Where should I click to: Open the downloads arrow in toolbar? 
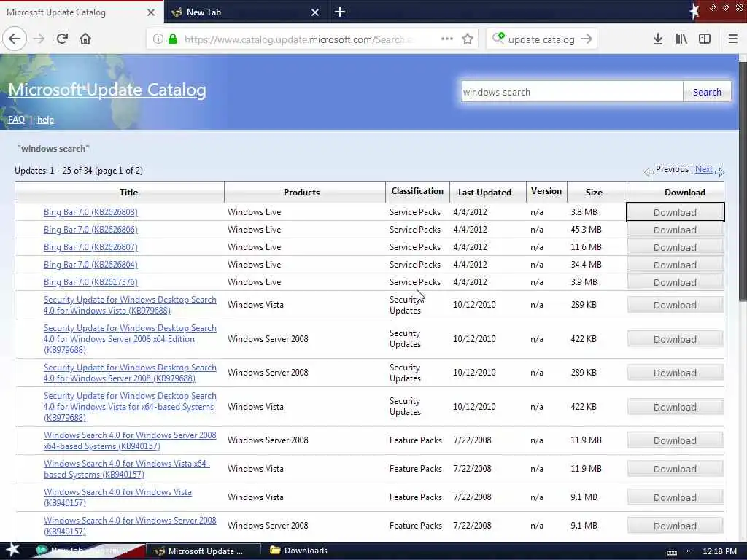click(657, 39)
